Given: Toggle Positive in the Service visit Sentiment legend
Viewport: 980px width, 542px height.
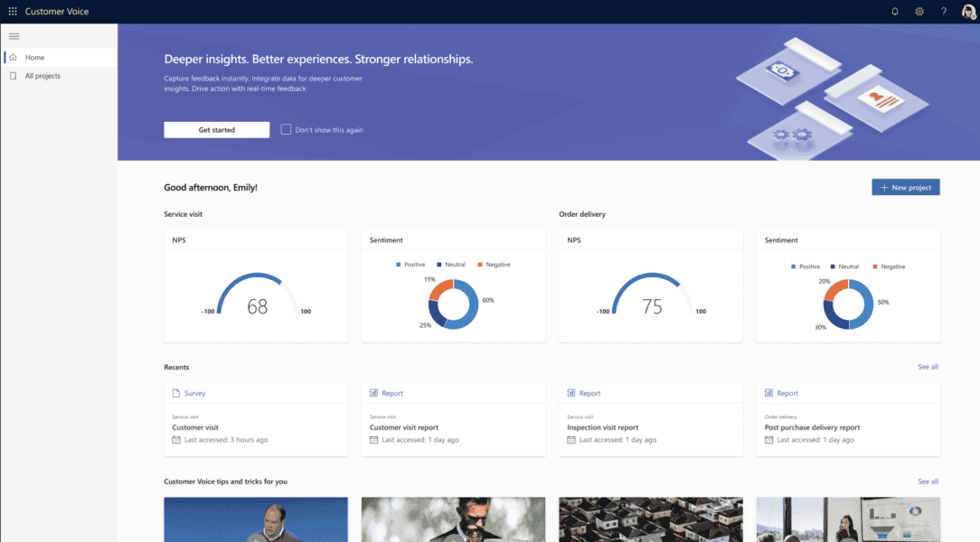Looking at the screenshot, I should (413, 264).
